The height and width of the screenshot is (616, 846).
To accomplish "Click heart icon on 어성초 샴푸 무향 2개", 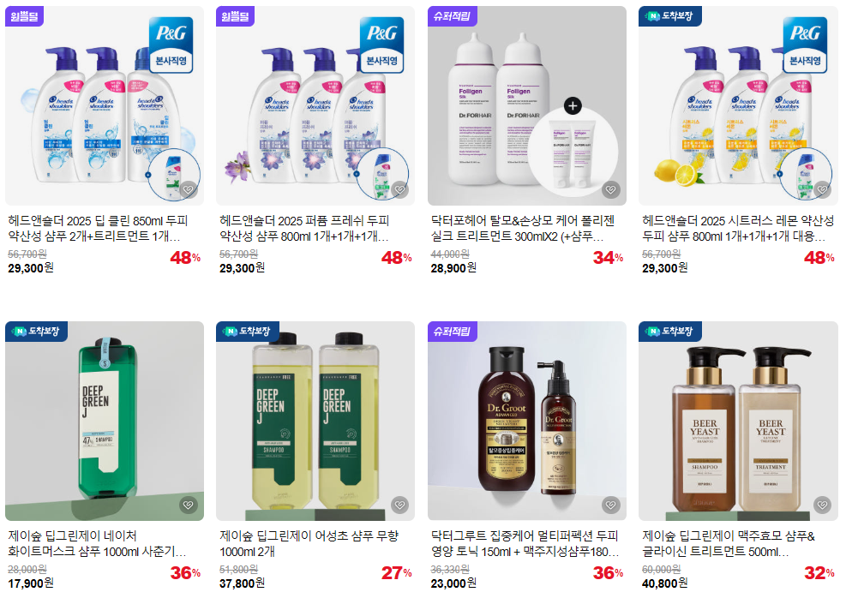I will pyautogui.click(x=399, y=505).
